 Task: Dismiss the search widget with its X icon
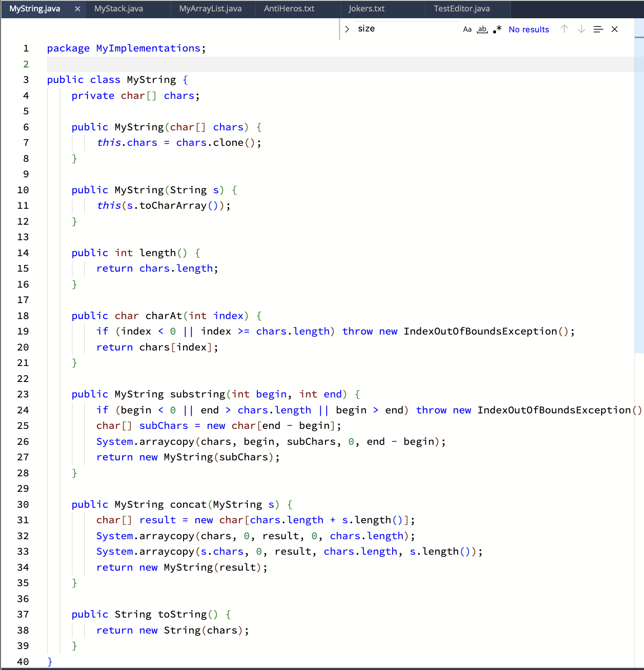[x=614, y=29]
